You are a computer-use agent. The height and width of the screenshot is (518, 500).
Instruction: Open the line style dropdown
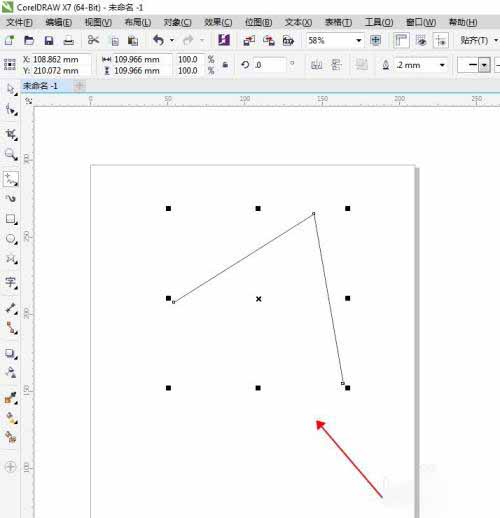[x=484, y=65]
